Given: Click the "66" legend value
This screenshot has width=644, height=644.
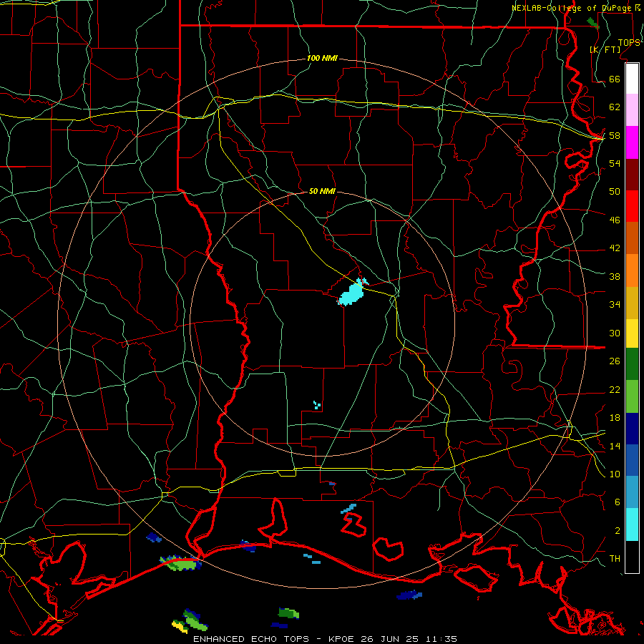Looking at the screenshot, I should 615,79.
